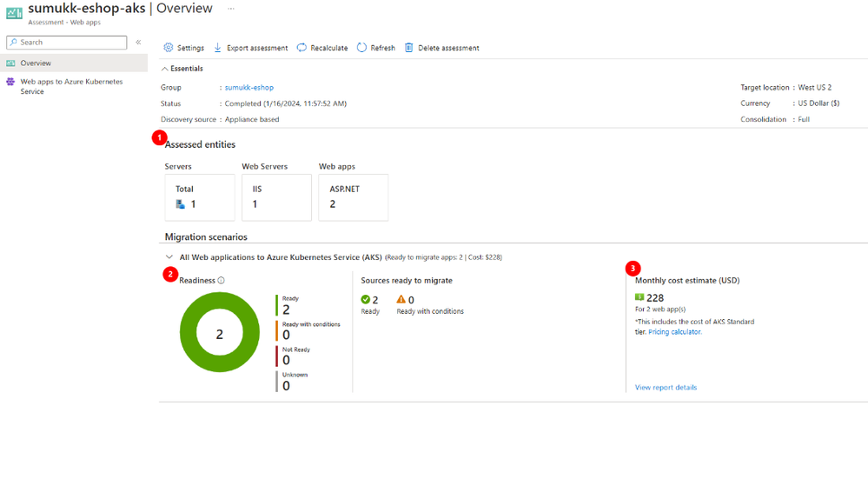This screenshot has width=868, height=486.
Task: Click Delete assessment button label
Action: [x=448, y=48]
